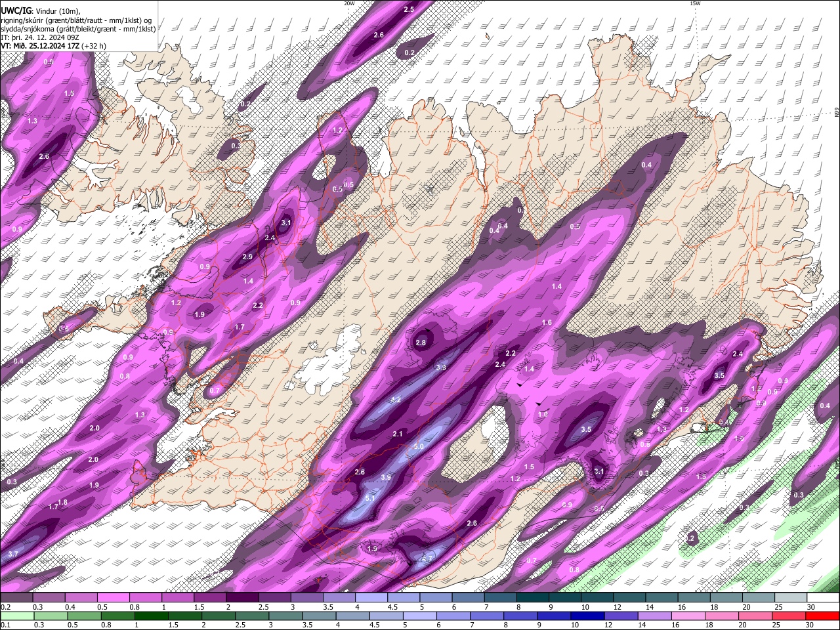Click the 5.0 precipitation value on the map
The image size is (840, 630).
(419, 446)
